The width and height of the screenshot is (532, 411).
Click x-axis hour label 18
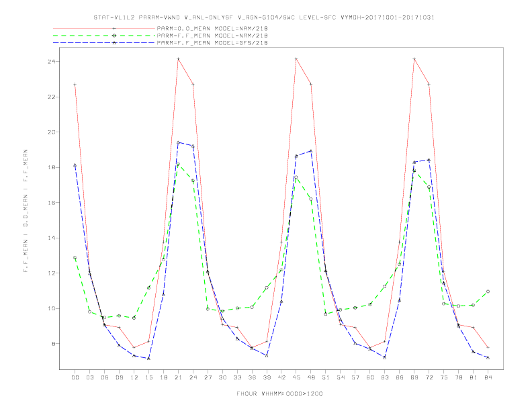(x=163, y=377)
